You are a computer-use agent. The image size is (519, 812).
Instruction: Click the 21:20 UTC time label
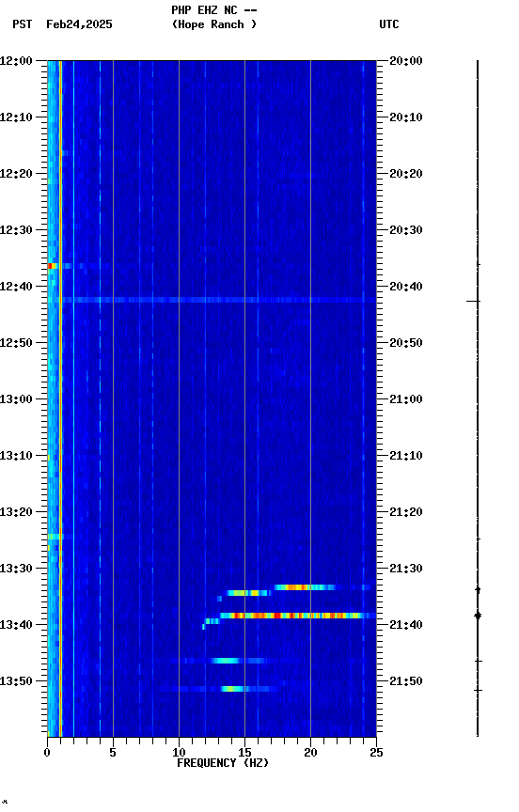(x=406, y=512)
